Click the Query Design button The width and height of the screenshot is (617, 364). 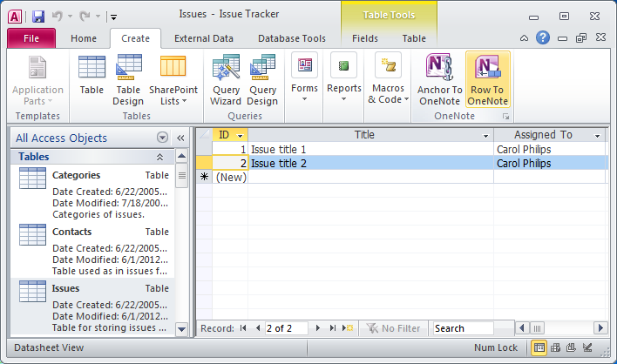pos(262,80)
